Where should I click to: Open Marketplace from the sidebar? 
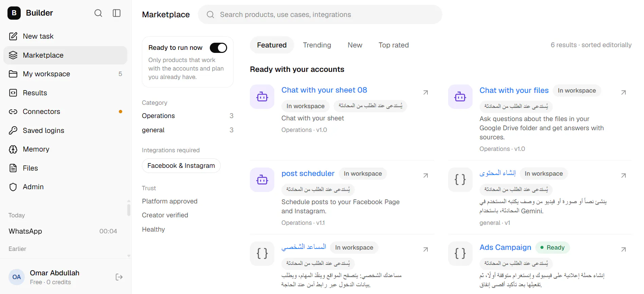tap(65, 55)
